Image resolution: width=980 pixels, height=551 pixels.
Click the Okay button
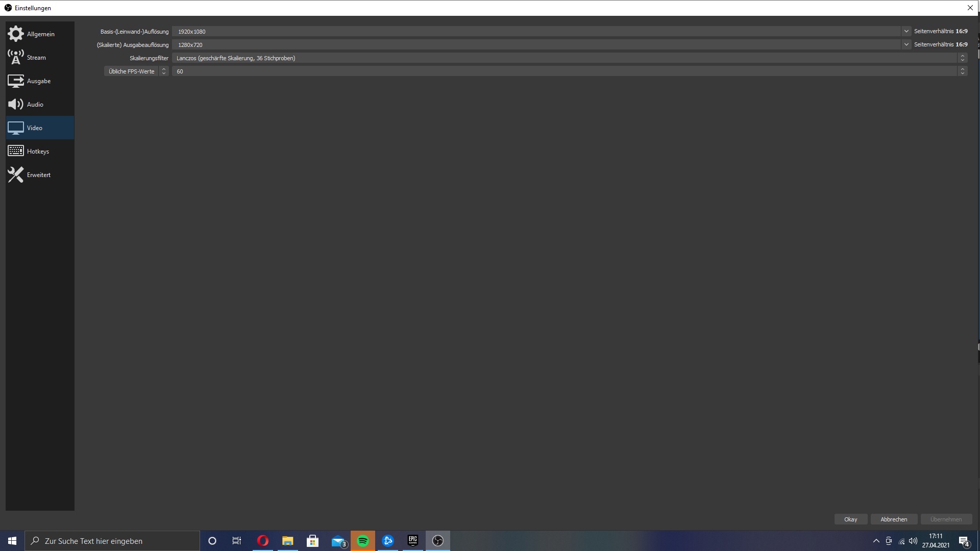pyautogui.click(x=850, y=519)
